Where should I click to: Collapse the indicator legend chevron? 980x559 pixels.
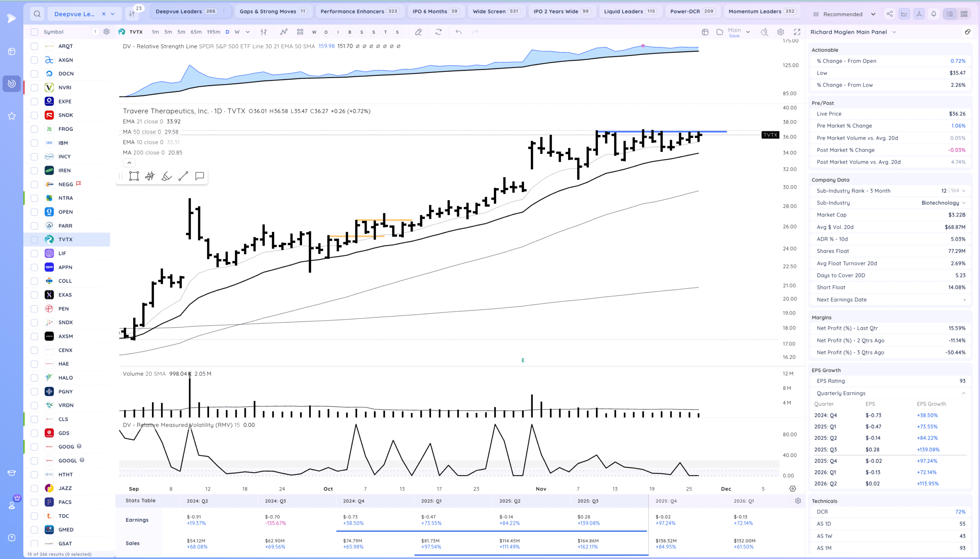pyautogui.click(x=129, y=163)
